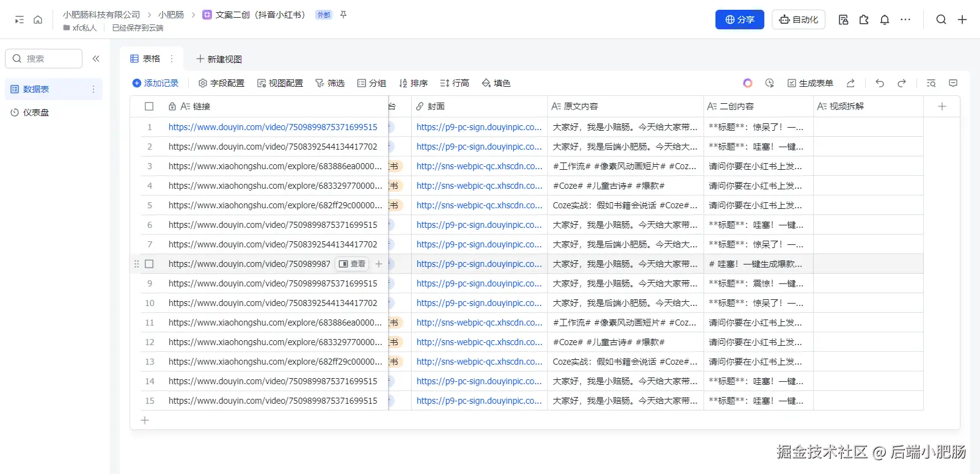The width and height of the screenshot is (980, 474).
Task: Open the 填色 fill color option
Action: click(x=496, y=83)
